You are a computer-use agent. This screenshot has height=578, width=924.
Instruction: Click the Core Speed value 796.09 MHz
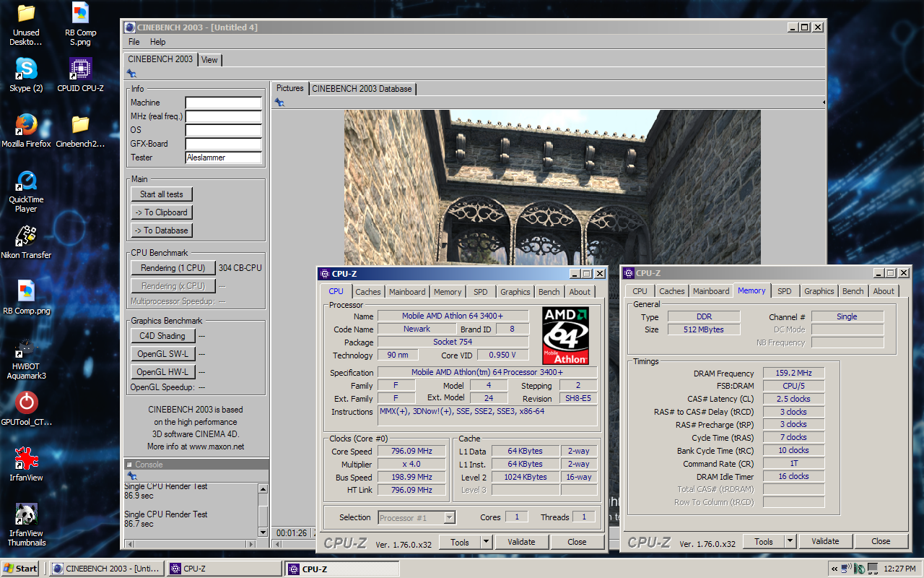point(411,452)
